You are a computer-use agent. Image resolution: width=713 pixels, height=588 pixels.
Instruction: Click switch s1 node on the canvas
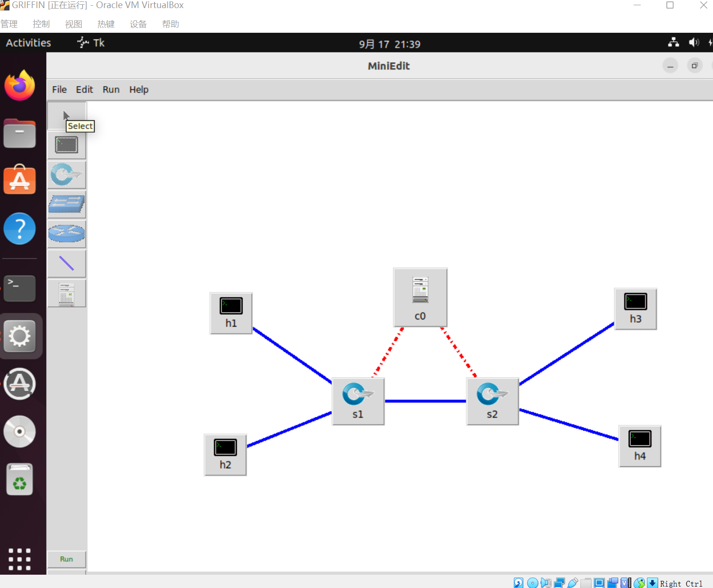[x=358, y=402]
